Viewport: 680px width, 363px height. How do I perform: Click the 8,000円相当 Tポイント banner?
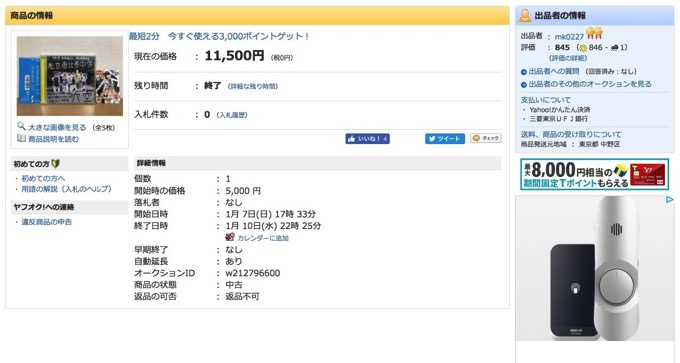click(594, 174)
